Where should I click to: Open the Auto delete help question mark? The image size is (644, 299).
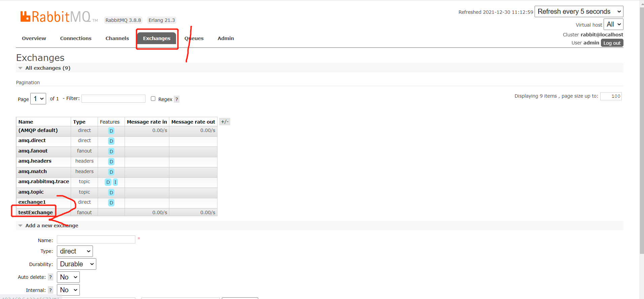[50, 277]
